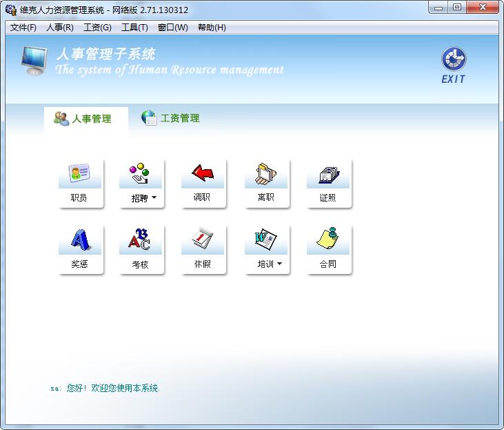Click the monitor icon in the header
Viewport: 504px width, 430px height.
coord(34,61)
